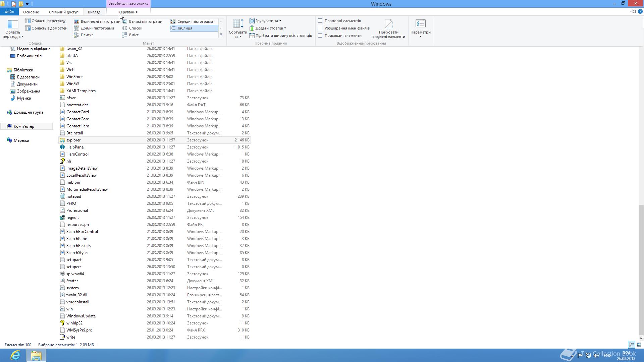Open the Область переходів pane button
644x362 pixels.
coord(13,28)
